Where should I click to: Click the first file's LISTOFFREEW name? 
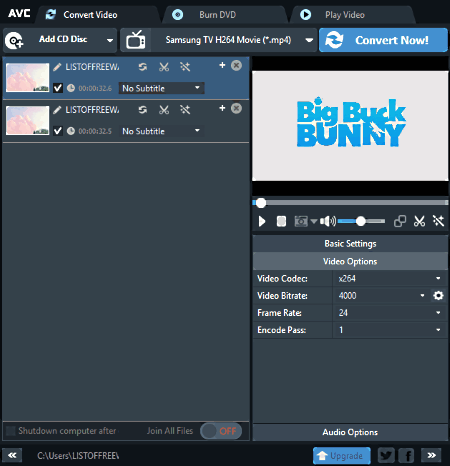92,67
